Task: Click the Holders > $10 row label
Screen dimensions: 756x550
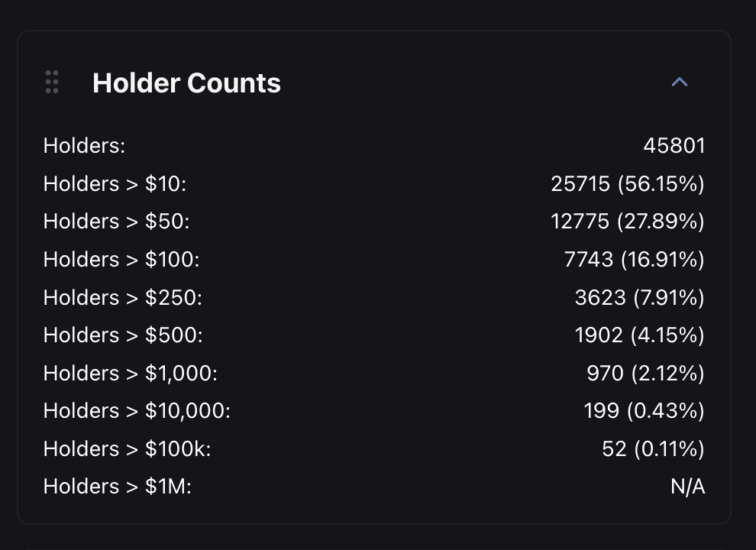Action: click(x=115, y=183)
